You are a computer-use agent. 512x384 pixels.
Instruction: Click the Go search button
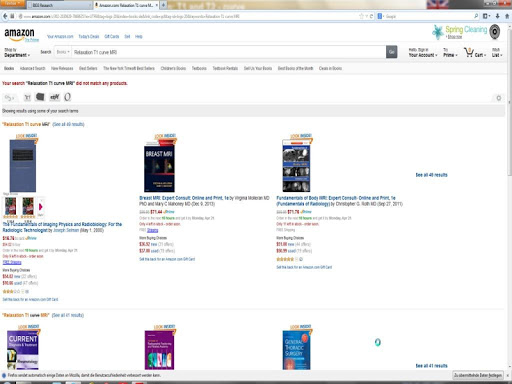[392, 52]
